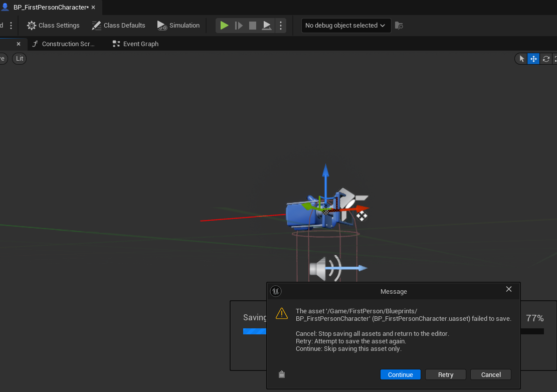Click Cancel to stop saving all assets
The height and width of the screenshot is (392, 557).
tap(491, 374)
